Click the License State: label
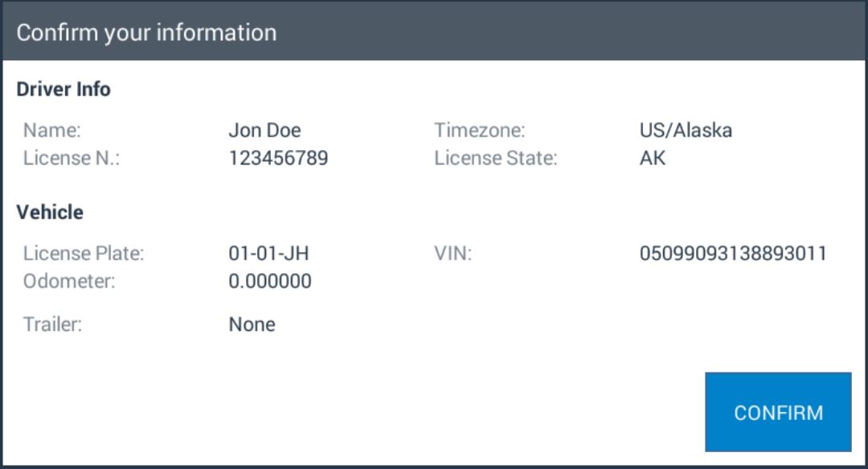This screenshot has width=868, height=469. click(x=495, y=158)
